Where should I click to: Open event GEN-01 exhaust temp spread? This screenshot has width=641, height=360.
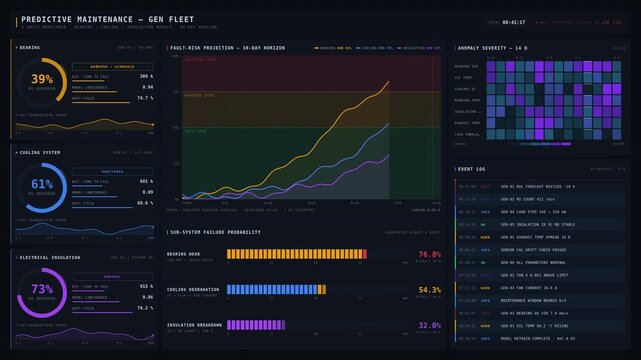click(540, 237)
